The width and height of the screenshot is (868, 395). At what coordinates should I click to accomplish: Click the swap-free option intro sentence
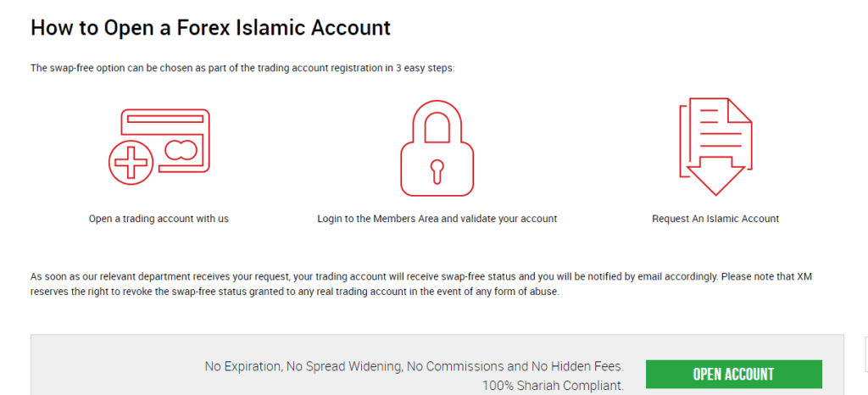click(x=242, y=68)
